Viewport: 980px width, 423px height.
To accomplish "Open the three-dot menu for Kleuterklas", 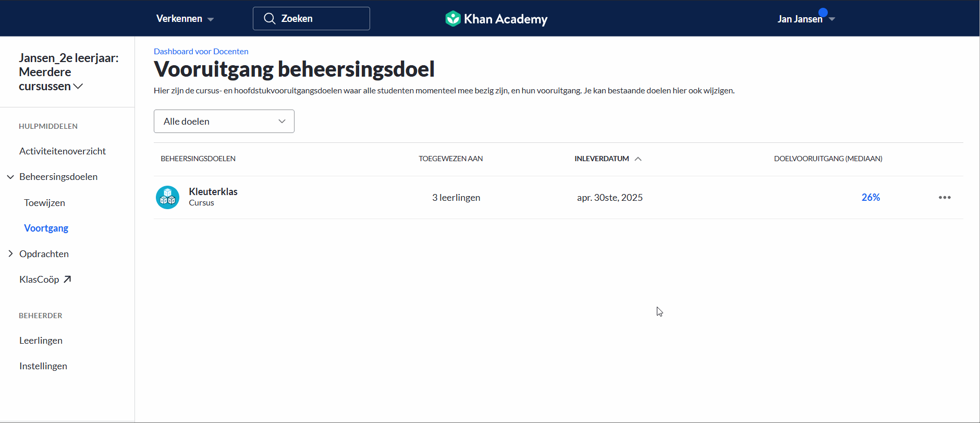I will (945, 198).
